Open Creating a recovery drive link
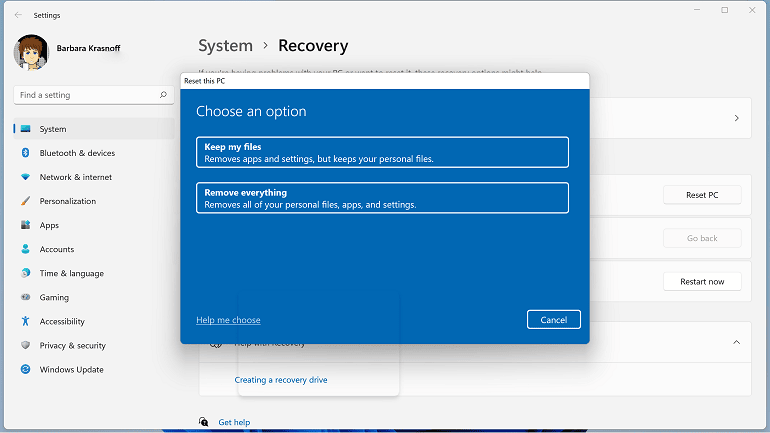The height and width of the screenshot is (433, 770). click(280, 379)
